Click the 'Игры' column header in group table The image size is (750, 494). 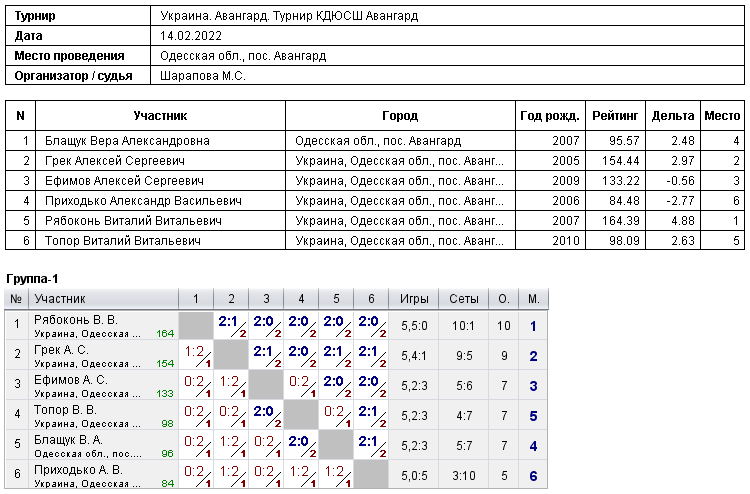[414, 299]
